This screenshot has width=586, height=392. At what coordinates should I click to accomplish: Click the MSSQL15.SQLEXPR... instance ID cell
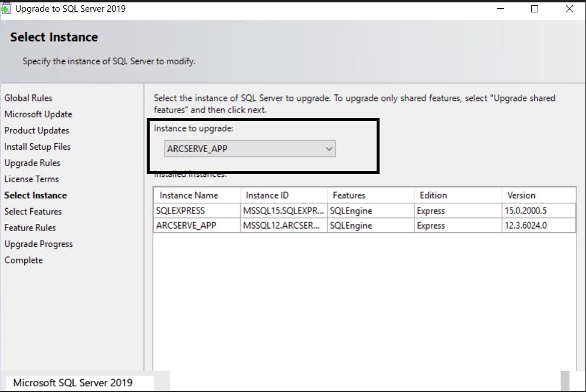tap(284, 210)
